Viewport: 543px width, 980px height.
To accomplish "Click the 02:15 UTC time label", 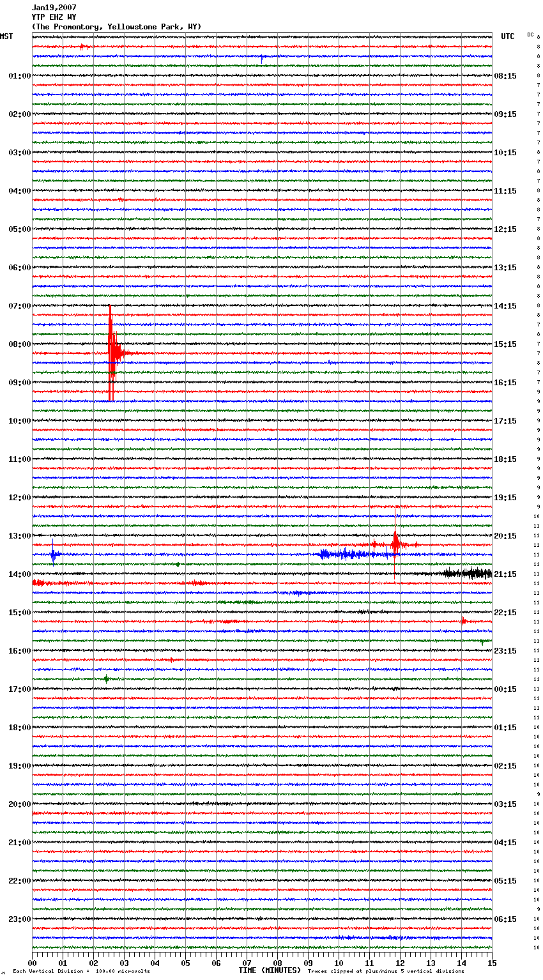I will click(x=505, y=766).
